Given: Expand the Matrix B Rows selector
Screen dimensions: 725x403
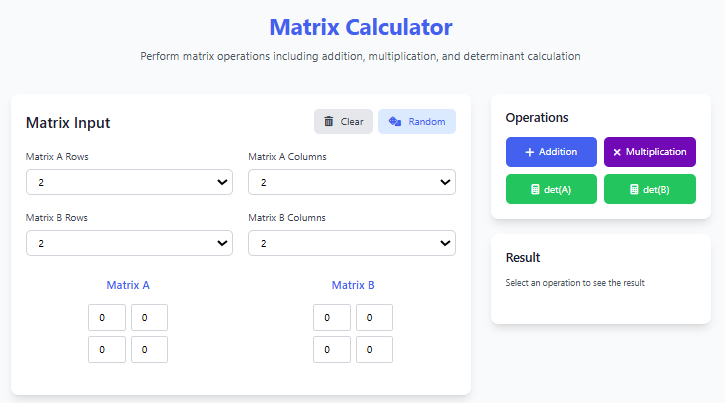Looking at the screenshot, I should click(x=129, y=243).
